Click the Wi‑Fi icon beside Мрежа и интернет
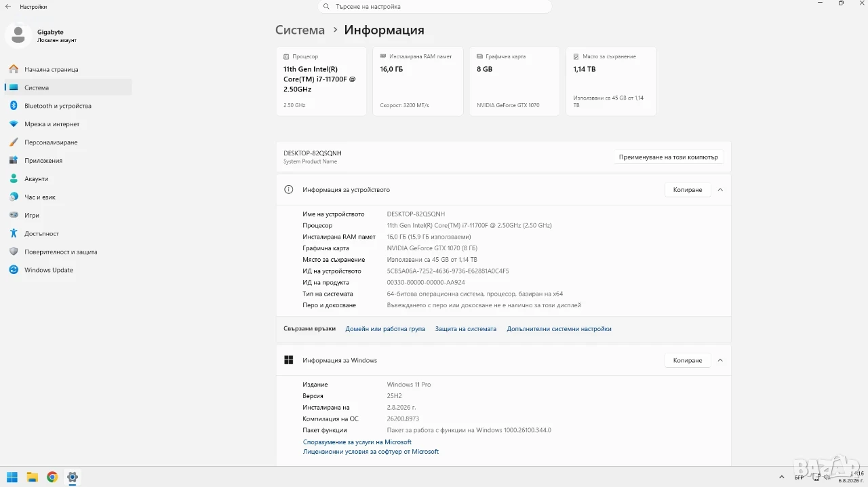This screenshot has width=868, height=487. 14,124
